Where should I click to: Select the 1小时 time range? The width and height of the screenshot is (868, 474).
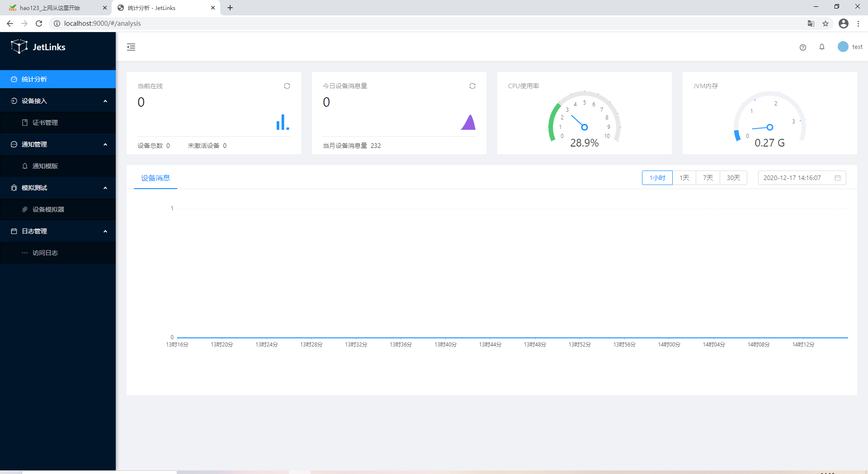pos(657,178)
